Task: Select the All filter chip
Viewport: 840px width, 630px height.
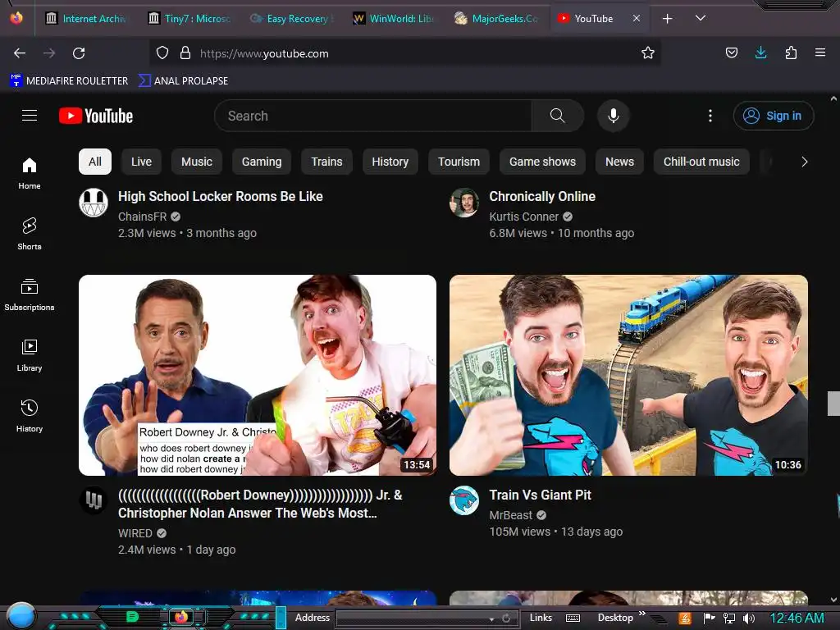Action: pyautogui.click(x=95, y=162)
